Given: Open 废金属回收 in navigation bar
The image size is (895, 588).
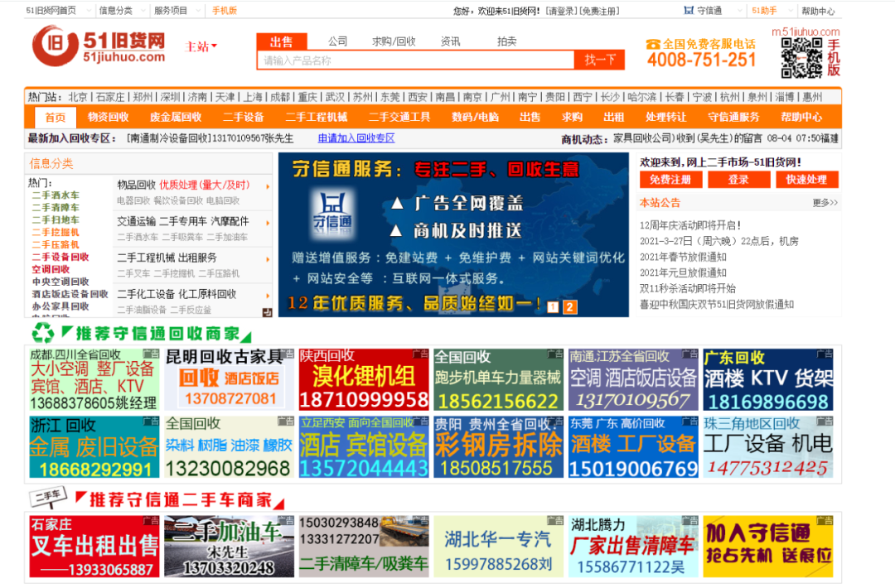Looking at the screenshot, I should coord(176,117).
